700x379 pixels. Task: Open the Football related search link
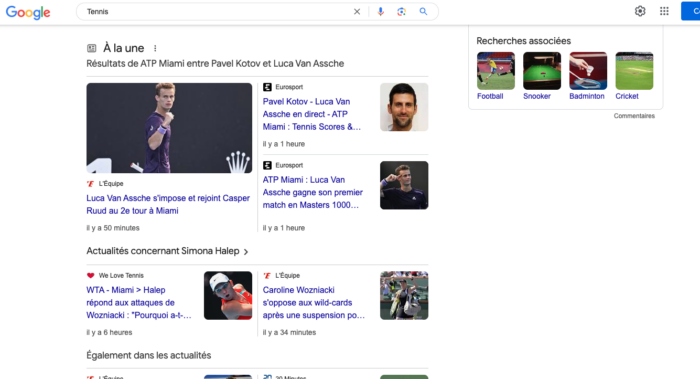pos(490,96)
